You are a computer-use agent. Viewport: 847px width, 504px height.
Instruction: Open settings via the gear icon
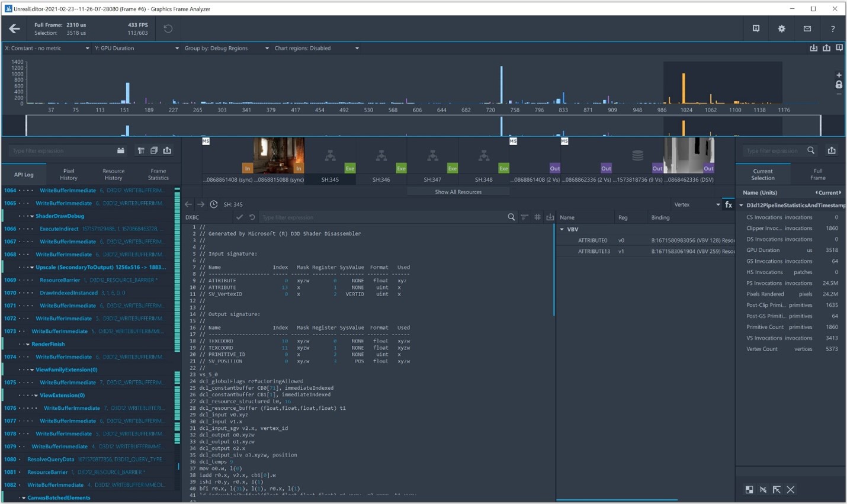(781, 28)
